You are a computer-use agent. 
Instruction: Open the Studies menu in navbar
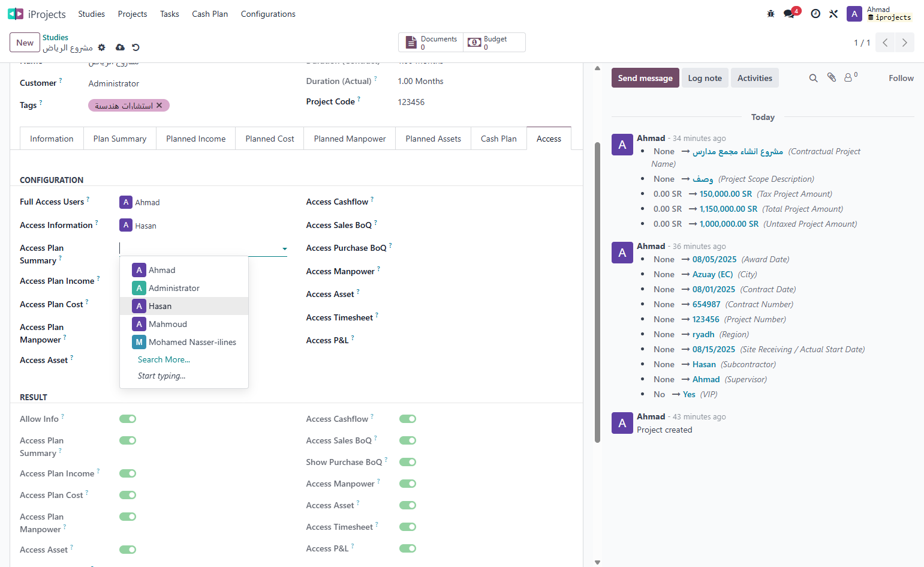(x=92, y=14)
